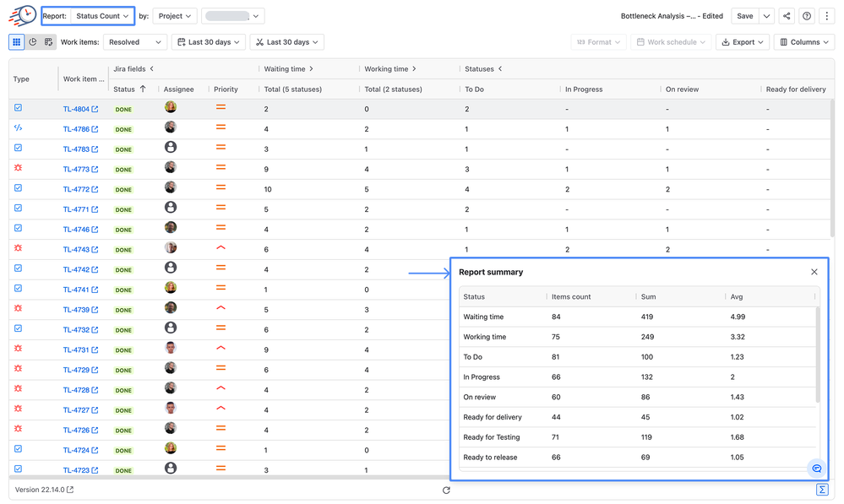The image size is (844, 504).
Task: Open the chat support bubble icon
Action: click(x=817, y=468)
